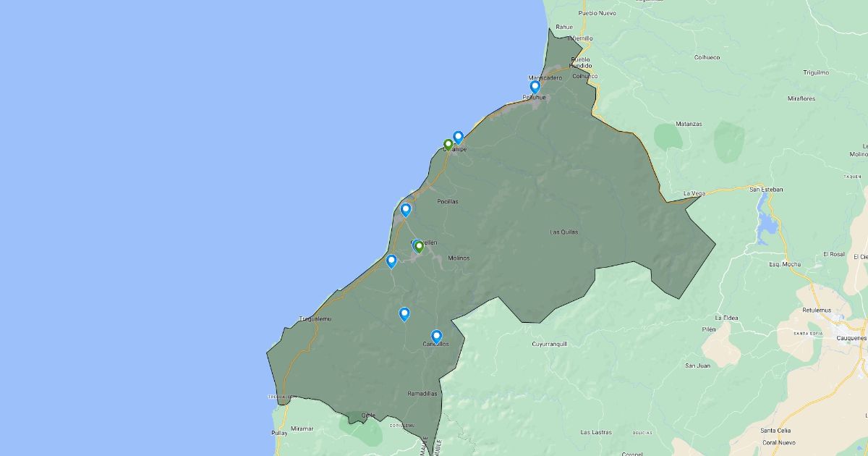This screenshot has width=868, height=456.
Task: Click the blue coastal pin southwest of Chovellén
Action: pos(391,261)
